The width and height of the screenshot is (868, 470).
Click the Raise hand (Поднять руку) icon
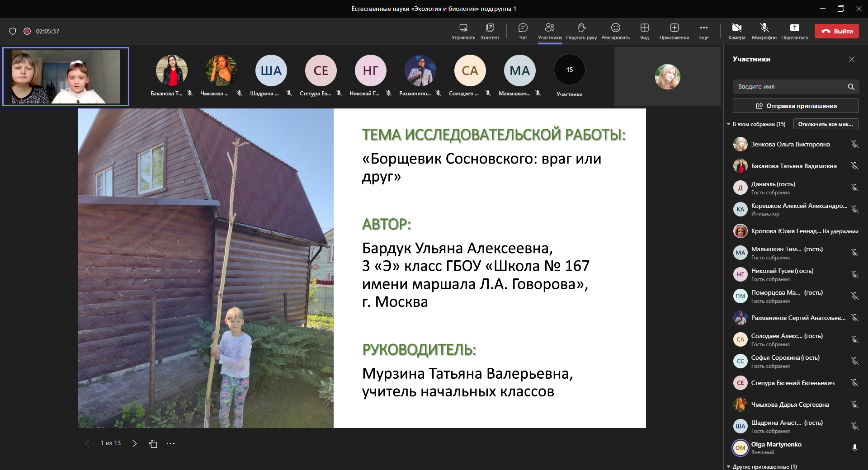[x=581, y=31]
